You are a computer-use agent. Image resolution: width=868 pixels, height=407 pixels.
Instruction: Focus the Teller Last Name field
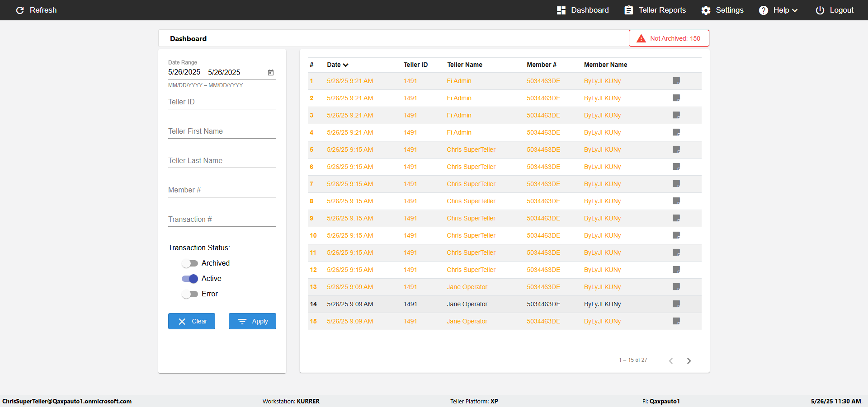[222, 161]
